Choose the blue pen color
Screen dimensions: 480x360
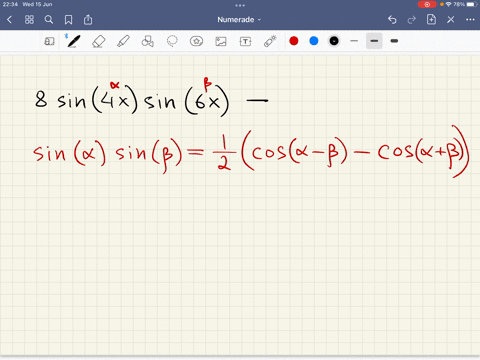tap(314, 41)
